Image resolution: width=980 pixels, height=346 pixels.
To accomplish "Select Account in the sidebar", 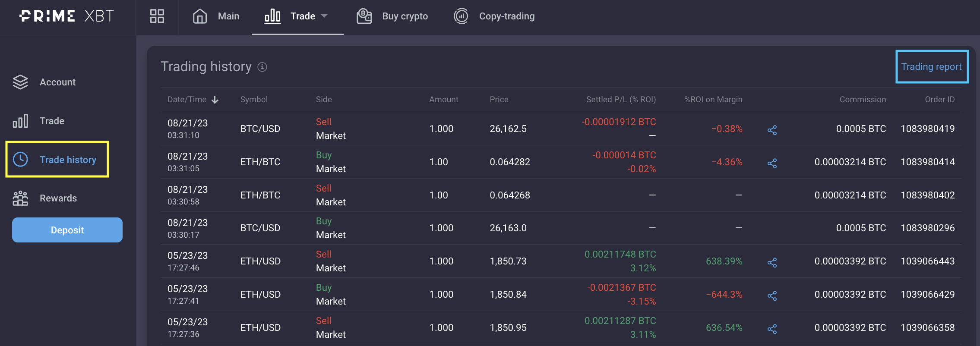I will pos(57,82).
